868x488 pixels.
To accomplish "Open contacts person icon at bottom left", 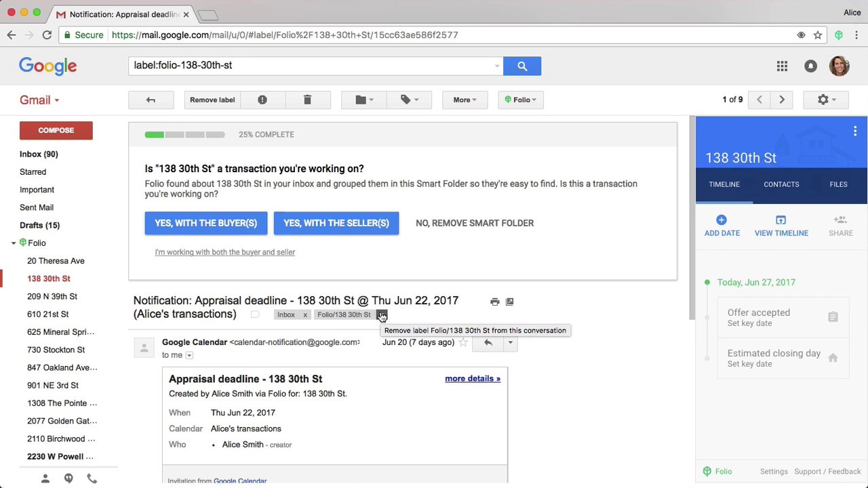I will click(45, 479).
